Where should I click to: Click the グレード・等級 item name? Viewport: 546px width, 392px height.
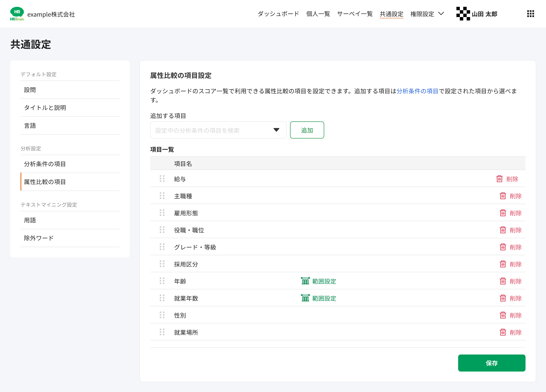tap(195, 247)
